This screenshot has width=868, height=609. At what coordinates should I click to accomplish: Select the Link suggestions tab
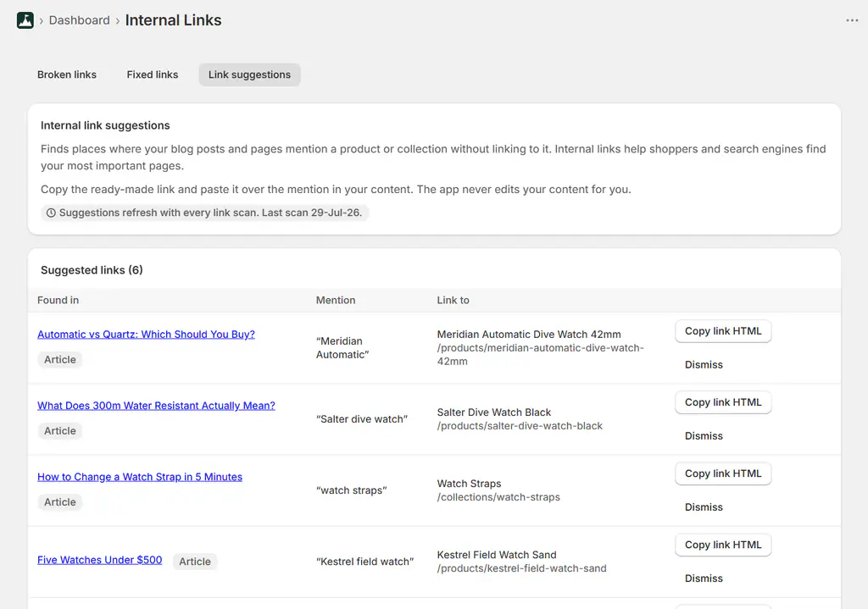point(250,75)
